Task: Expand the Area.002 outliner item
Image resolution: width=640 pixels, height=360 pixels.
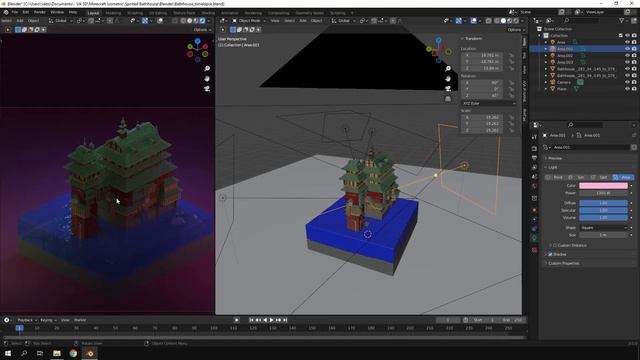Action: point(546,56)
